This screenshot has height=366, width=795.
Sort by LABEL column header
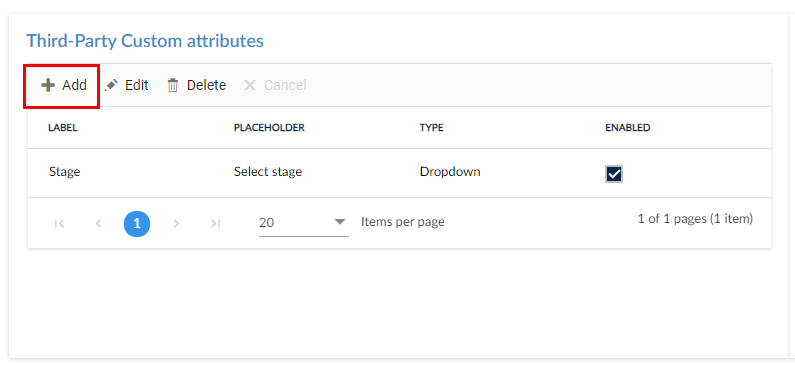(x=63, y=128)
